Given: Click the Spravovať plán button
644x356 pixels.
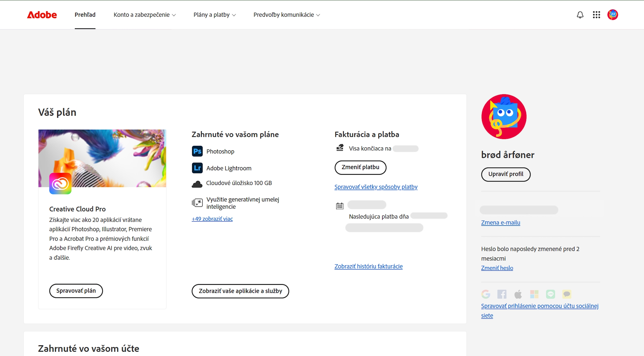Looking at the screenshot, I should (x=76, y=291).
